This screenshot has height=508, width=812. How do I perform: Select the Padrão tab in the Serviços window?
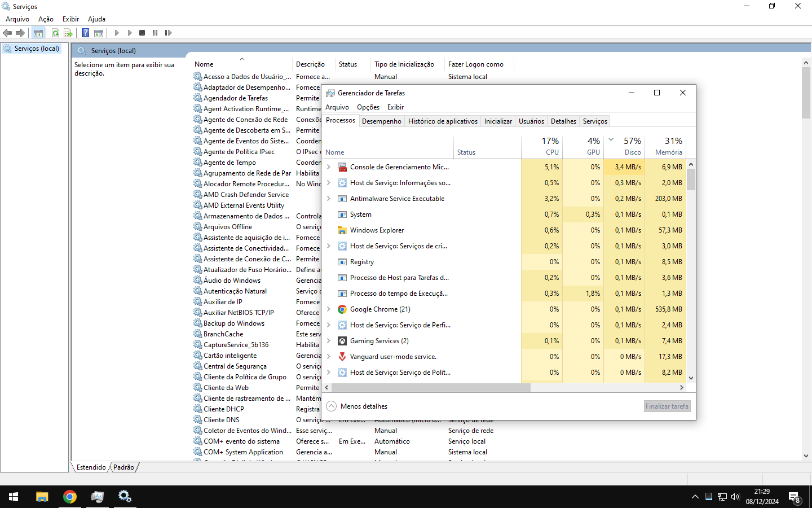point(123,467)
